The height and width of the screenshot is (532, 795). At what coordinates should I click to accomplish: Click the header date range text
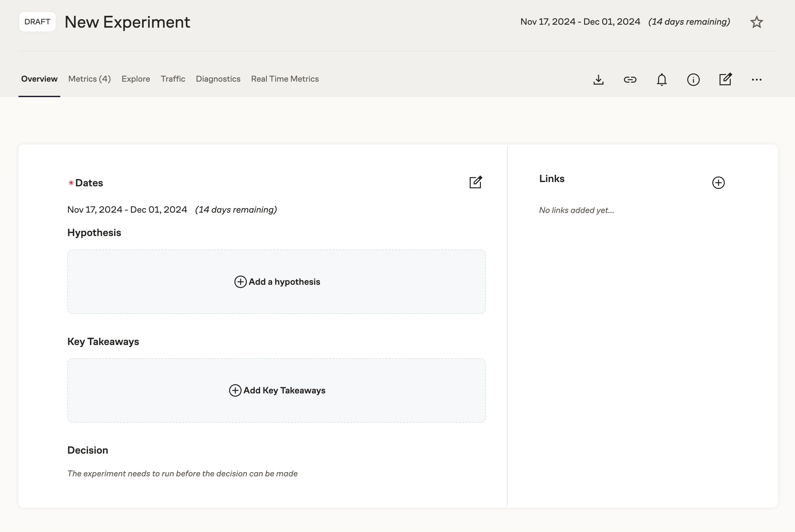pyautogui.click(x=580, y=22)
